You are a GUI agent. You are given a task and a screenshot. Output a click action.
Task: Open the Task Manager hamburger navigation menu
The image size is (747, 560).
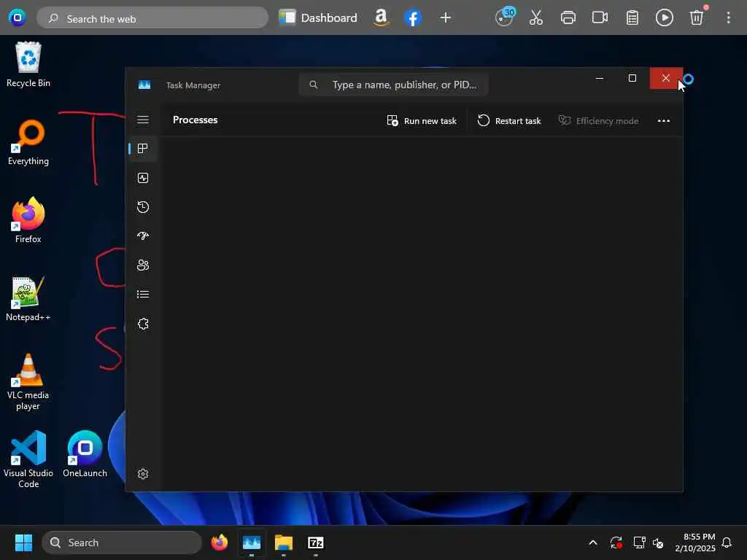[143, 120]
